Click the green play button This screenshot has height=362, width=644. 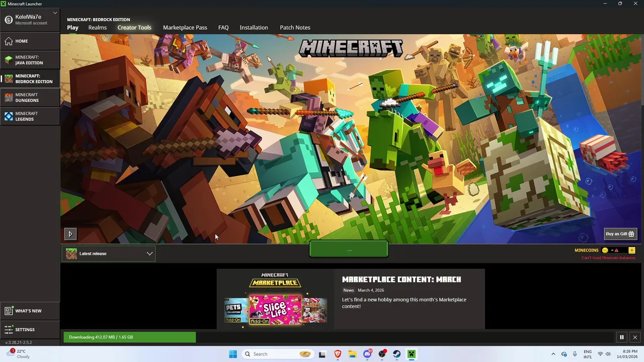coord(349,249)
